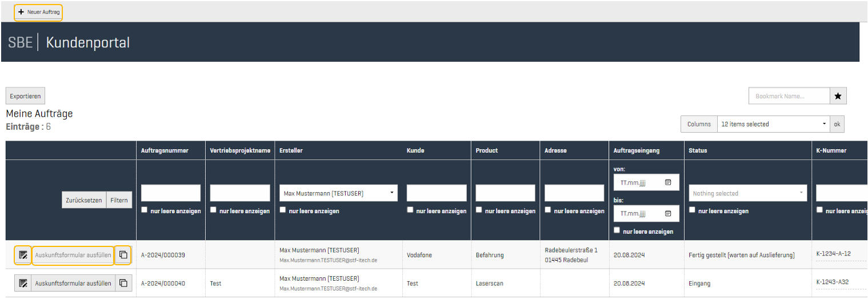The image size is (868, 299).
Task: Click the edit icon for order A-2024/000039
Action: [23, 255]
